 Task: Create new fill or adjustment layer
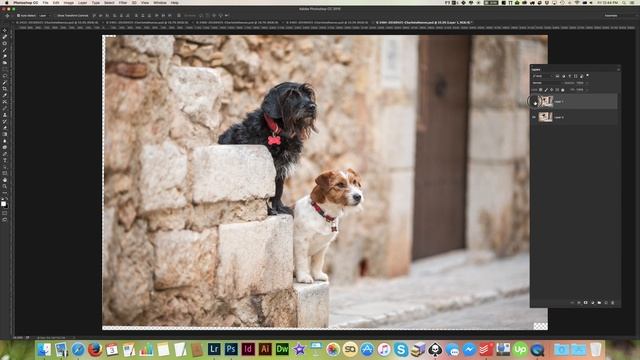click(593, 302)
